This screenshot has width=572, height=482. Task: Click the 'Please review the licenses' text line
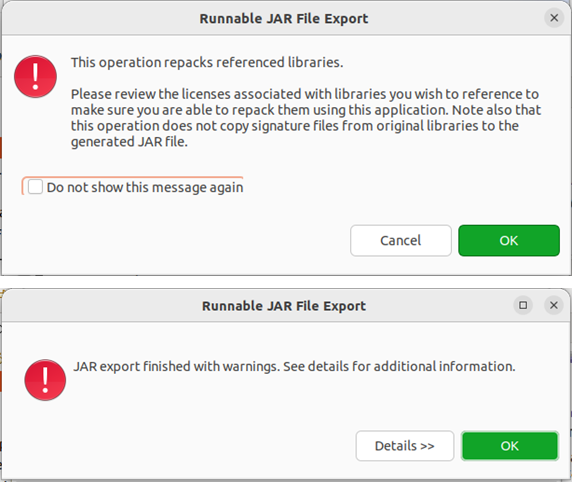tap(305, 94)
